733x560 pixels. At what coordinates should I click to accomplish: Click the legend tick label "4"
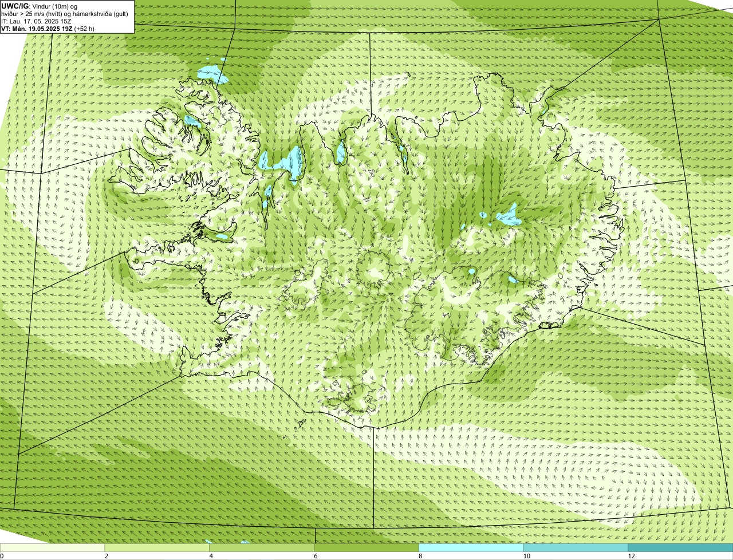tap(211, 556)
